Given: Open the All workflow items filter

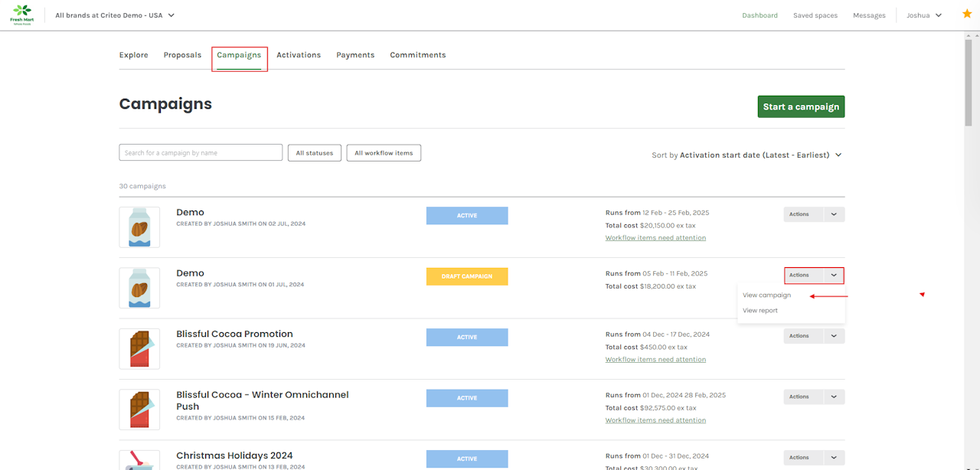Looking at the screenshot, I should (x=384, y=153).
